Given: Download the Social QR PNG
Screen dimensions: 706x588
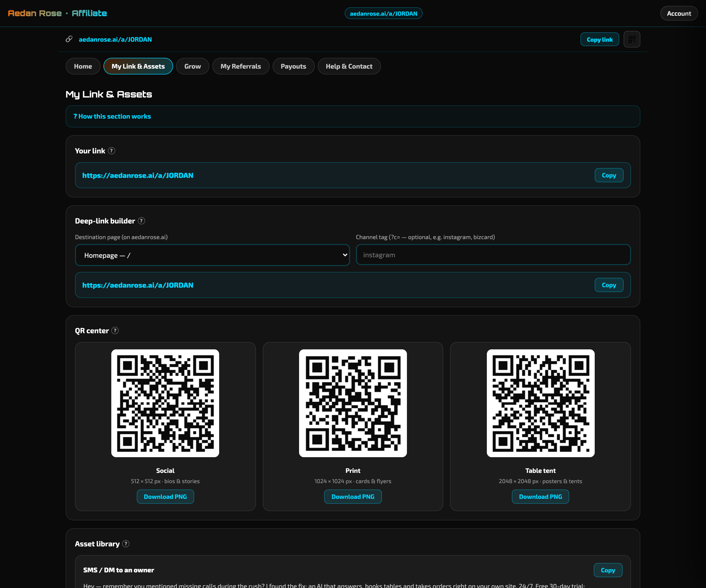Looking at the screenshot, I should click(165, 497).
